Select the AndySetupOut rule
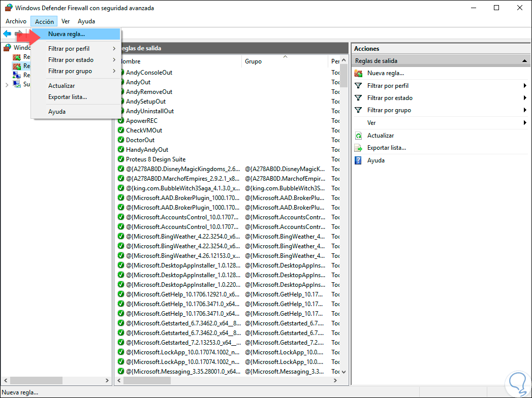The height and width of the screenshot is (398, 532). point(146,102)
